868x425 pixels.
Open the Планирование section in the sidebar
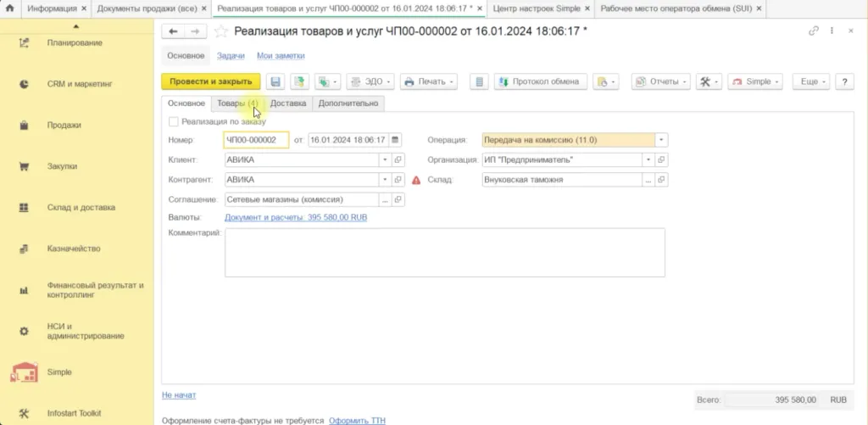76,42
